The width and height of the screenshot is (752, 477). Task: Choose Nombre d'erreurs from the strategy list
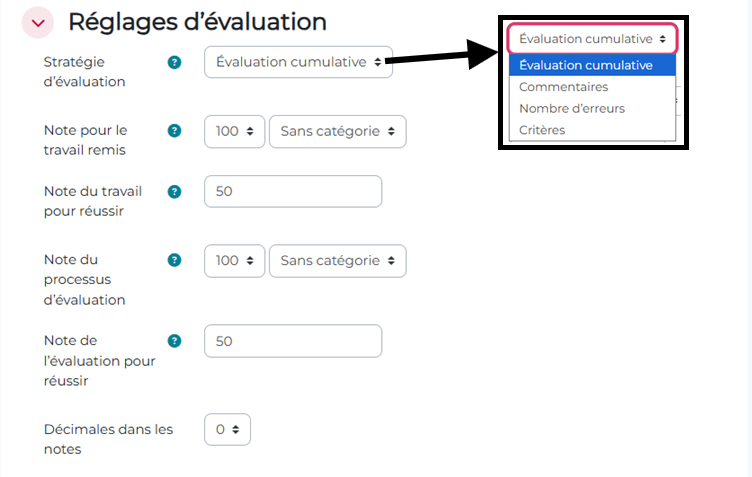click(571, 108)
